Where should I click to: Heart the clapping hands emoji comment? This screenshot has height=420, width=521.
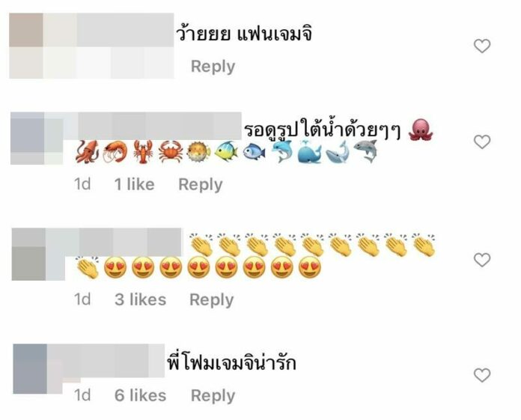point(482,260)
